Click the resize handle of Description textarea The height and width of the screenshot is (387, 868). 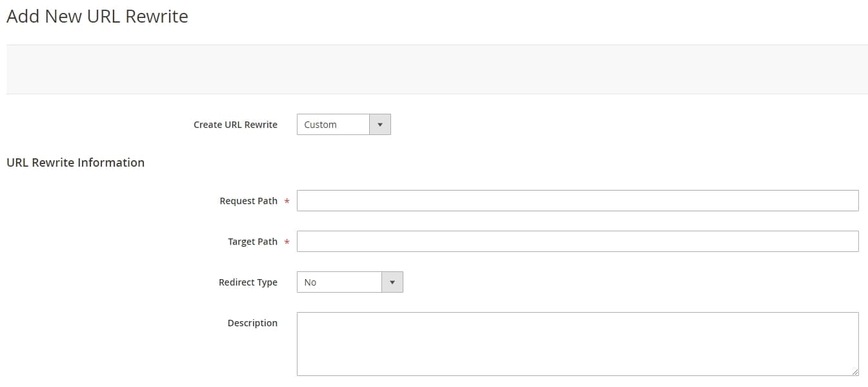[x=854, y=371]
